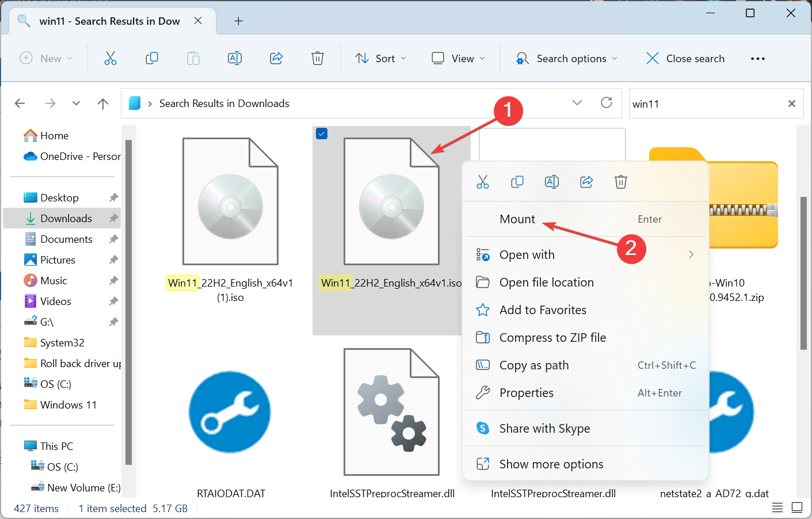Select the Rename icon in the toolbar
This screenshot has width=812, height=519.
[x=234, y=58]
